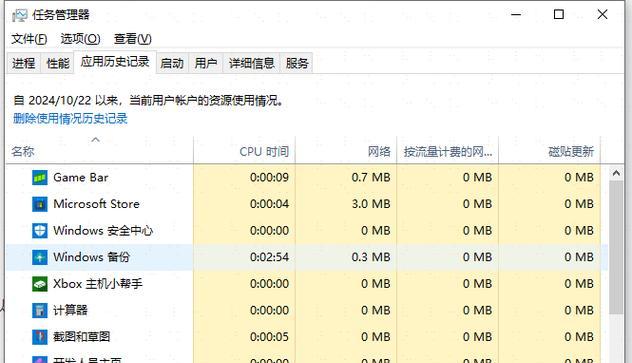Screen dimensions: 632x363
Task: Select the 截图和草图 row name
Action: coord(82,337)
